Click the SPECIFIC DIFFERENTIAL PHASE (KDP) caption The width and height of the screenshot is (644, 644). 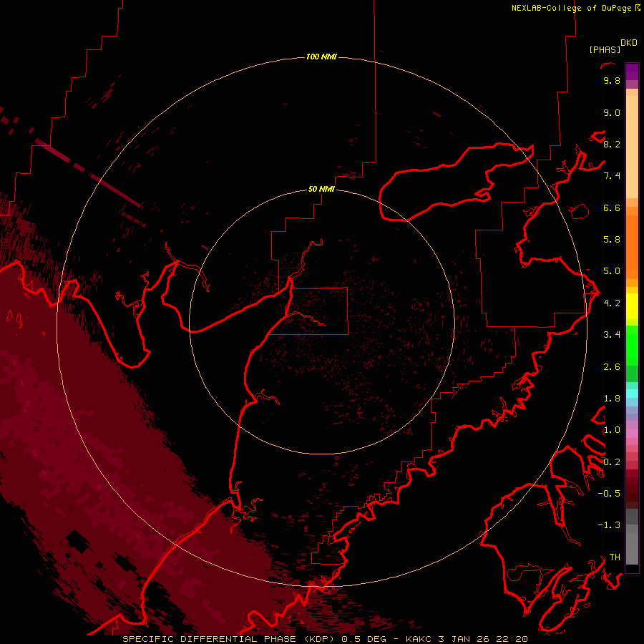(230, 639)
